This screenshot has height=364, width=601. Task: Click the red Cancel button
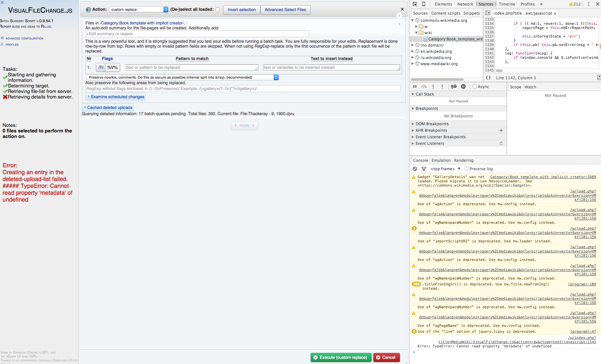point(386,357)
